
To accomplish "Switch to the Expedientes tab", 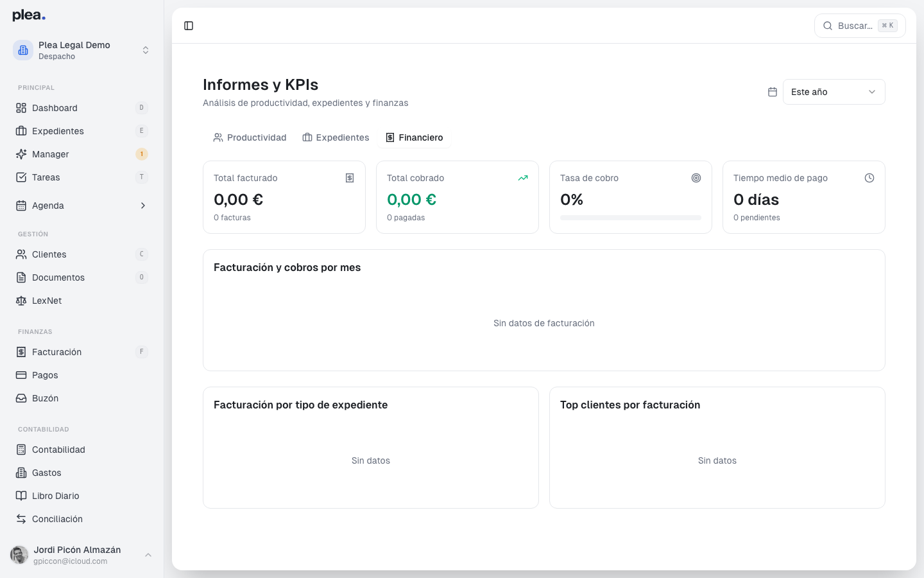I will pyautogui.click(x=336, y=137).
